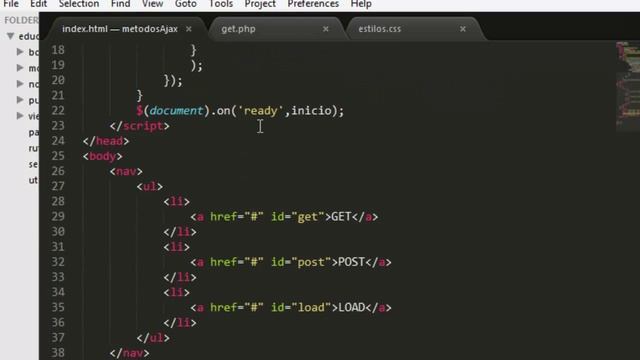Open the Find menu
Viewport: 640px width, 360px height.
click(120, 4)
